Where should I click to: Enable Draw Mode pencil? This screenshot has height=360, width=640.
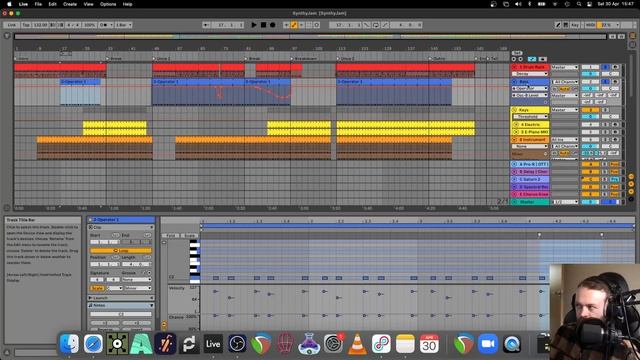click(558, 25)
